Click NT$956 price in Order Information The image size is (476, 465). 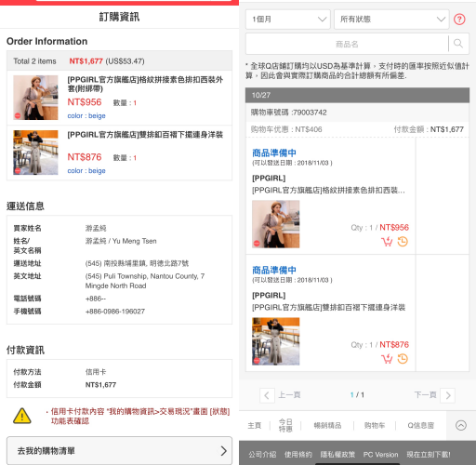coord(85,102)
